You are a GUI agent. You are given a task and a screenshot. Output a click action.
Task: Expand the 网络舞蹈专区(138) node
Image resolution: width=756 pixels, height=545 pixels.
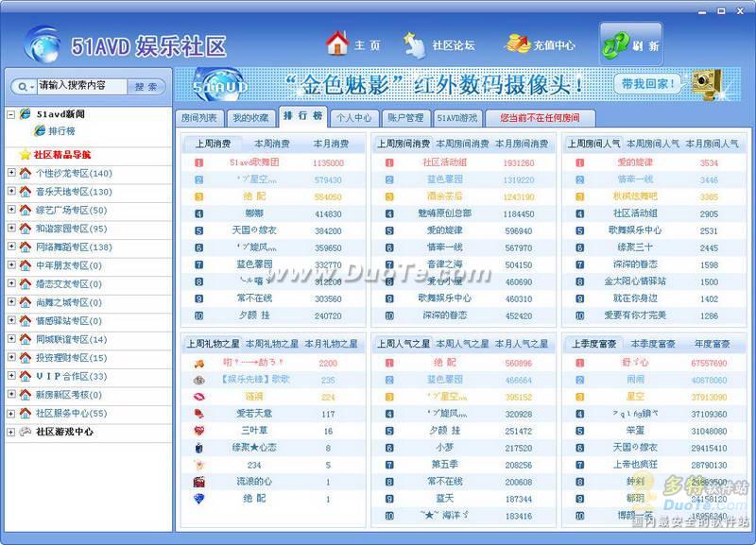pos(11,247)
